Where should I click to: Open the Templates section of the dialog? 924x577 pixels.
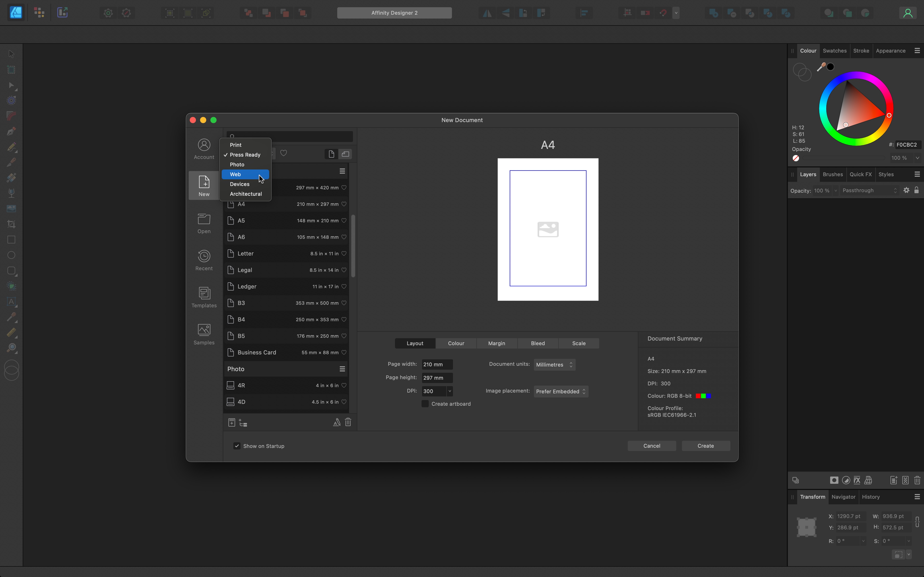pyautogui.click(x=204, y=297)
